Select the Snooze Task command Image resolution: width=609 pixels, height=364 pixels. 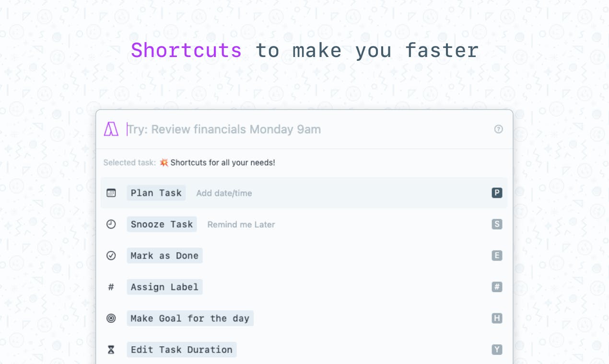162,224
